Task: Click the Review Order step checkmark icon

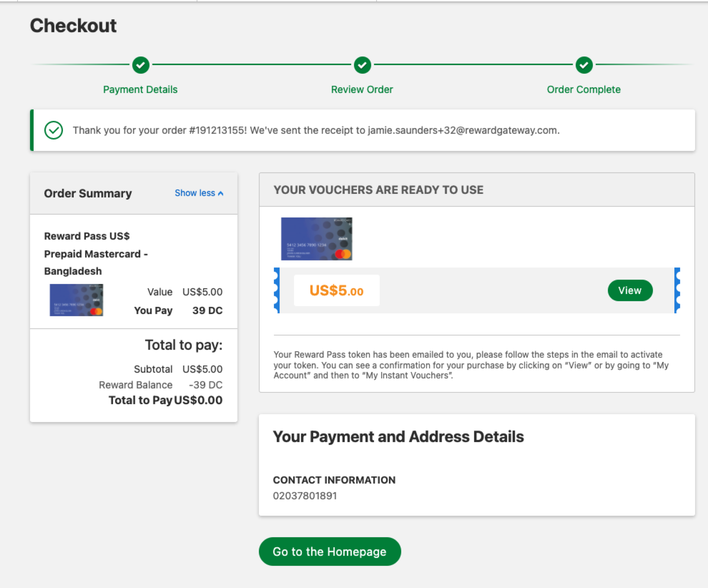Action: 362,65
